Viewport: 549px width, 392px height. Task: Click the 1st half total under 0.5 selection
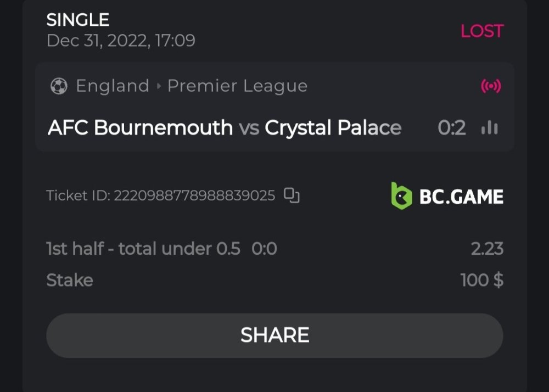click(x=143, y=249)
